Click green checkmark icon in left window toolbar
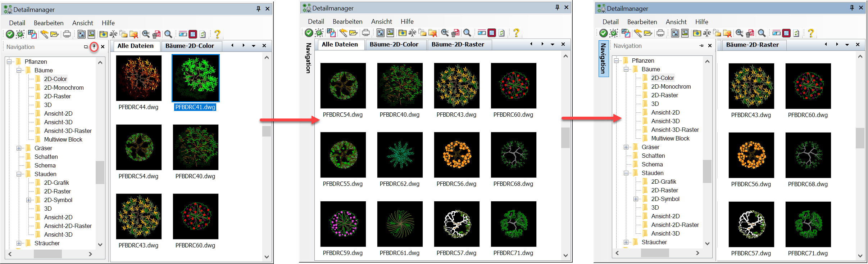 (10, 34)
